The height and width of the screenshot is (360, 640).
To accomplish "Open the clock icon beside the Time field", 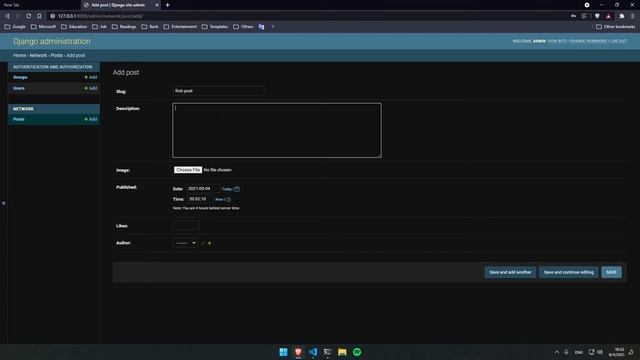I will coord(228,200).
